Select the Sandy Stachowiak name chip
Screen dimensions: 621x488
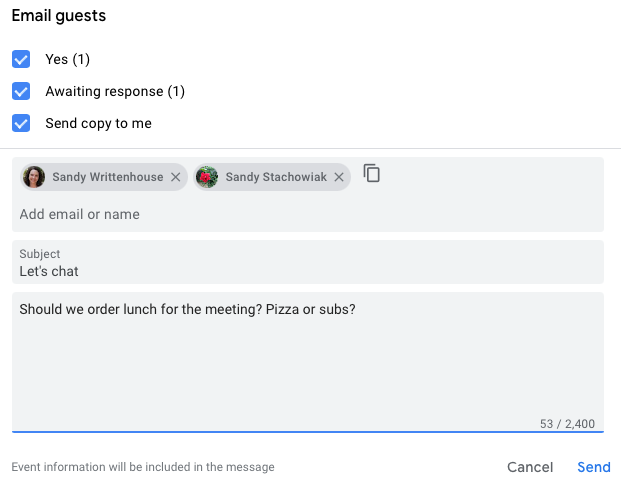click(272, 177)
